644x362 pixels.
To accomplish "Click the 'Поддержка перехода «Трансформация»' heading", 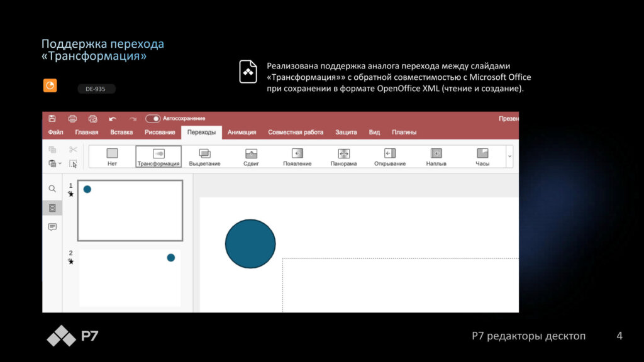I will [103, 50].
